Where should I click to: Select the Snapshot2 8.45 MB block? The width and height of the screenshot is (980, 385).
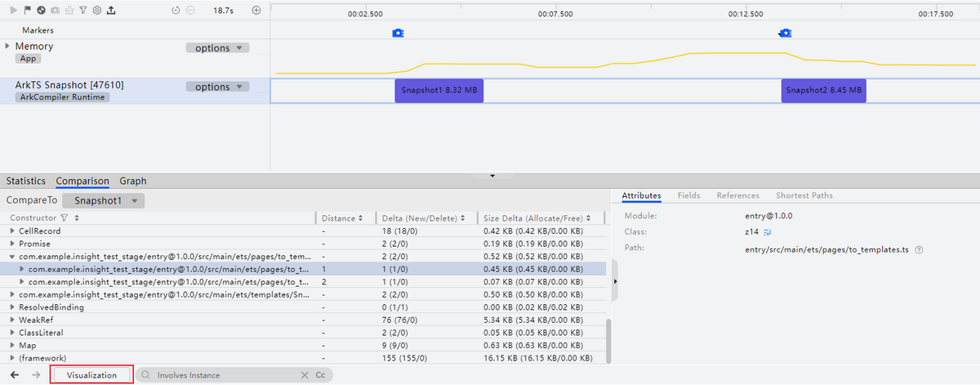(822, 91)
